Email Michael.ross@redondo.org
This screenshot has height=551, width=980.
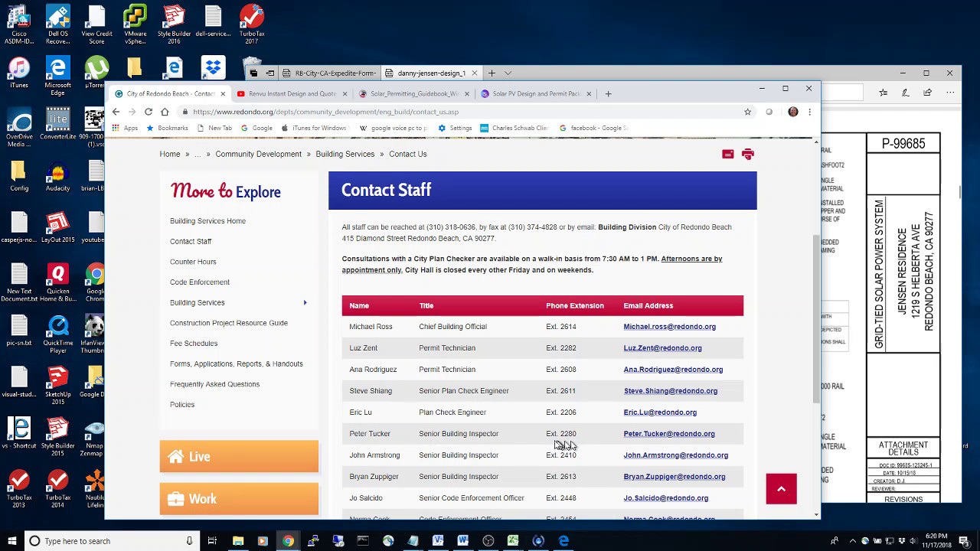(669, 327)
